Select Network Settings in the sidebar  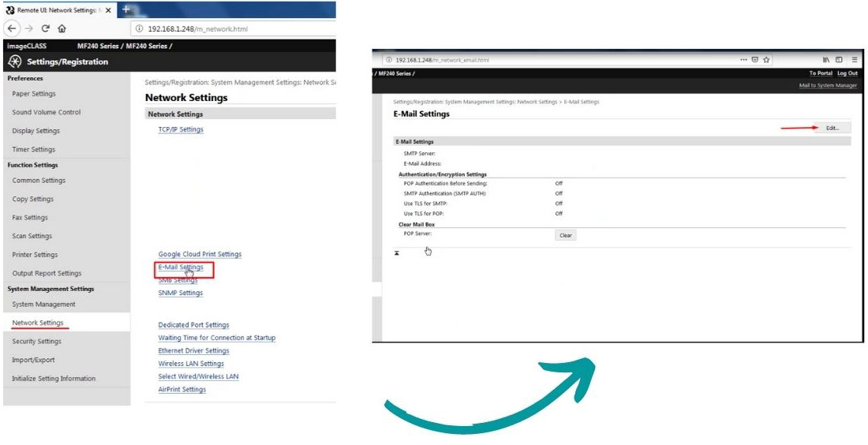pyautogui.click(x=38, y=323)
